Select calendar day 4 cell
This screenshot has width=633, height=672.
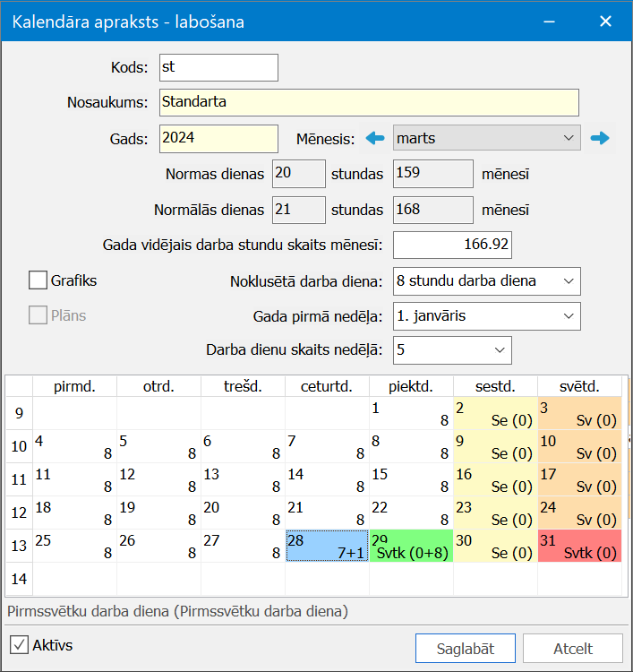tap(74, 446)
